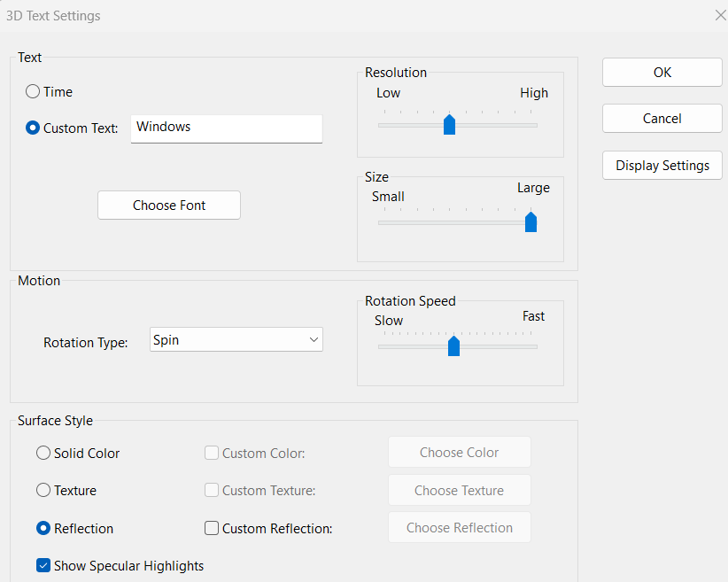Click inside the custom text field
728x582 pixels.
pos(226,128)
